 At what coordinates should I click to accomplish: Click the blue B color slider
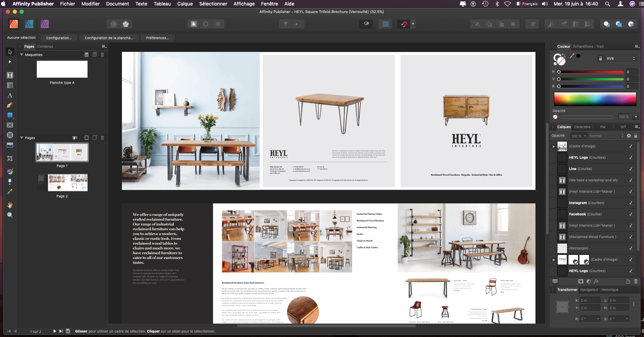coord(591,86)
